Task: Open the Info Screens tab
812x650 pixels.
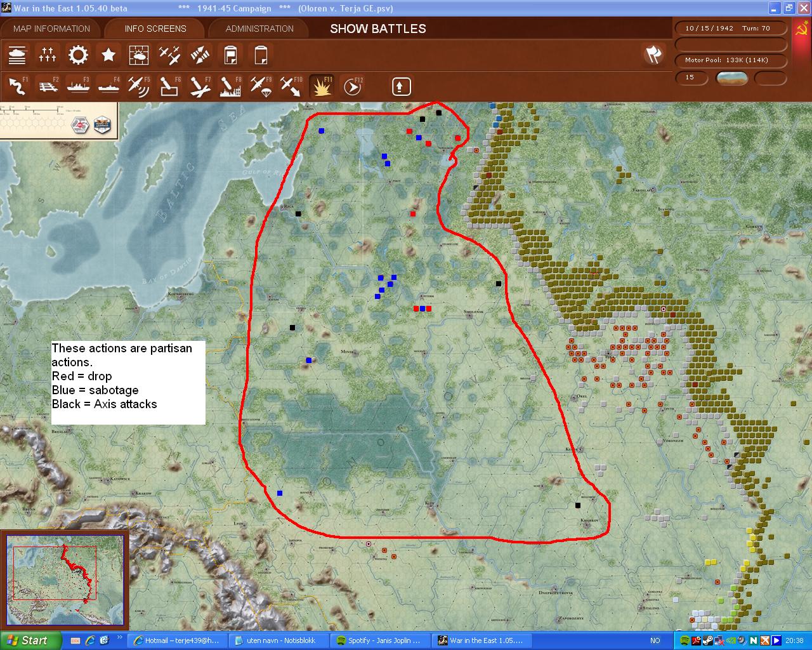Action: coord(155,29)
